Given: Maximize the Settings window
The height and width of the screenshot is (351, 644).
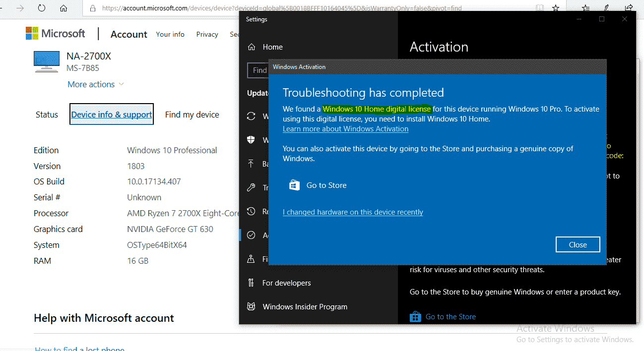Looking at the screenshot, I should (602, 19).
